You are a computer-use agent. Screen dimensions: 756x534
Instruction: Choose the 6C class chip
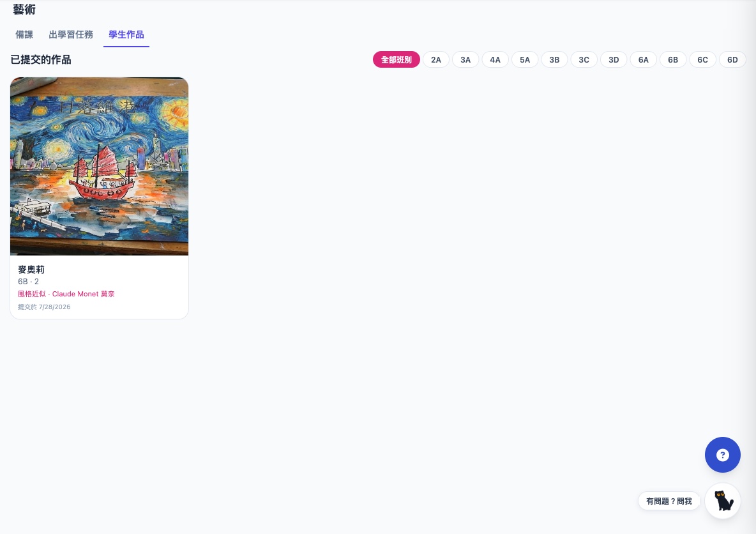coord(702,60)
